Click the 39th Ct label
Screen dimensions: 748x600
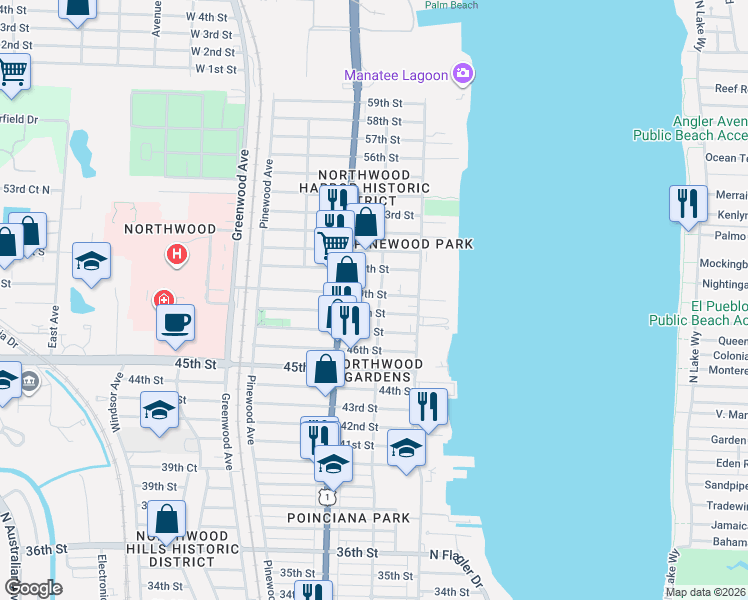pos(179,467)
